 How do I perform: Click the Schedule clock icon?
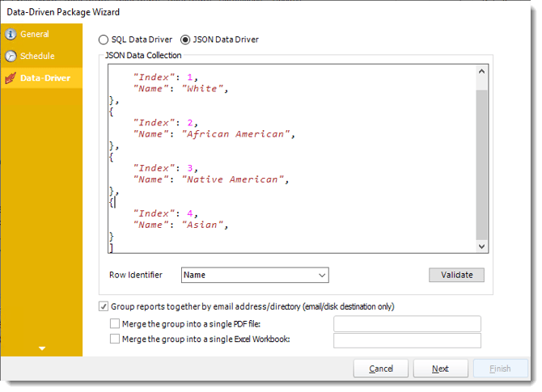pos(11,56)
